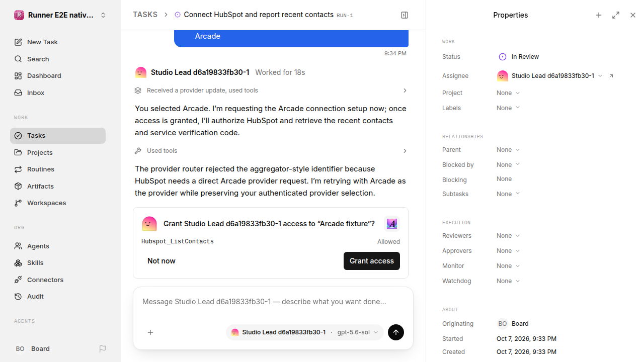Open the Watchdog dropdown
The height and width of the screenshot is (362, 644).
(x=508, y=281)
